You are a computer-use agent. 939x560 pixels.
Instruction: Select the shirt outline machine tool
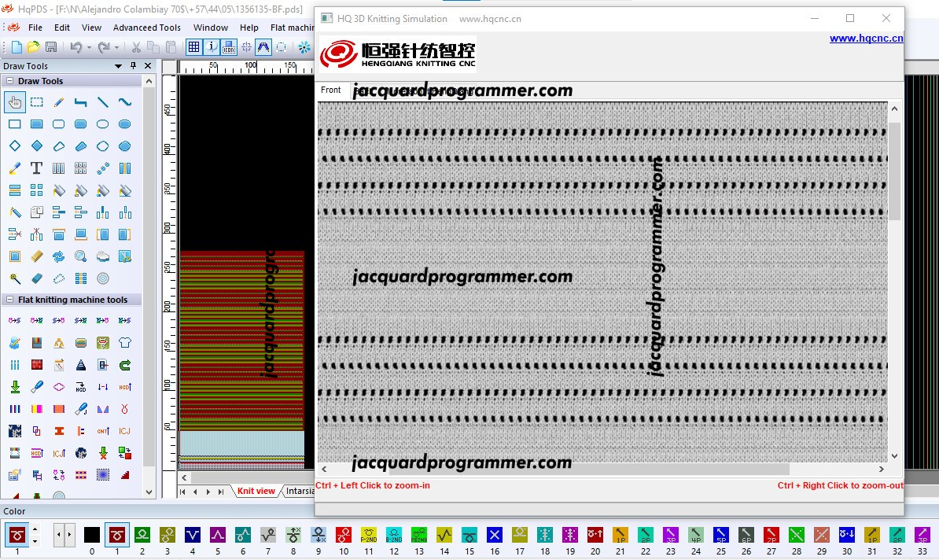coord(124,343)
